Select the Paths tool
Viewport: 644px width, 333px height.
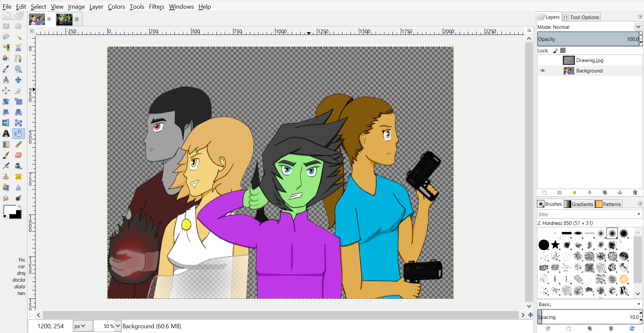tap(18, 58)
